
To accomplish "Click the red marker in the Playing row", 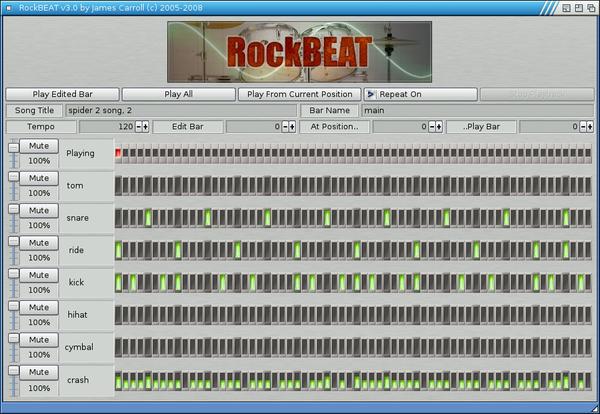I will (x=118, y=153).
